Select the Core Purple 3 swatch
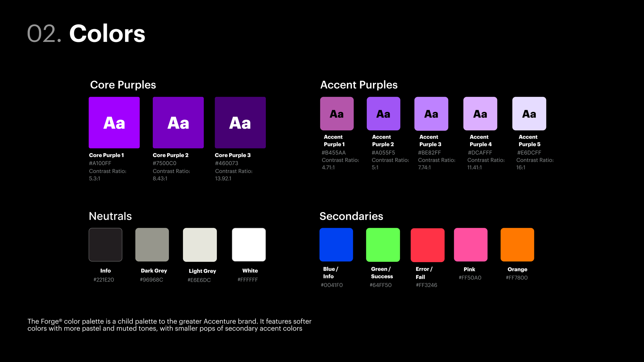The image size is (644, 362). 240,123
